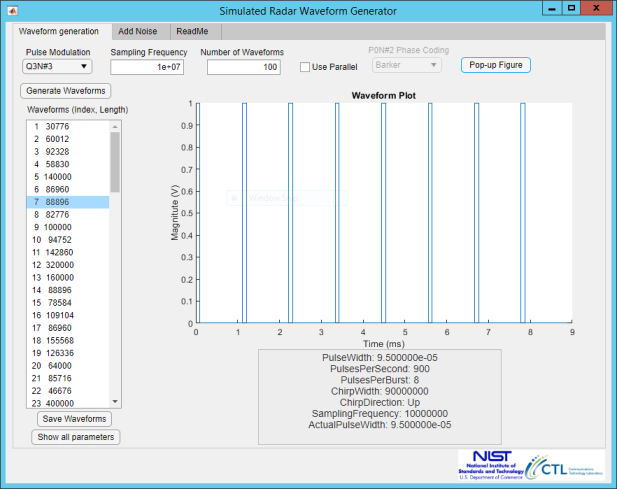Click the Sampling Frequency input field

(x=147, y=67)
